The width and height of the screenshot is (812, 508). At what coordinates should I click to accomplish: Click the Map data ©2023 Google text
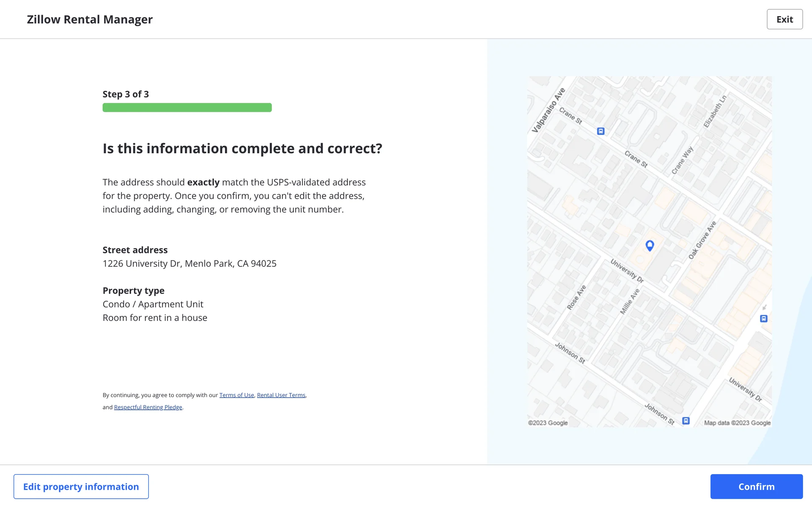pos(737,423)
